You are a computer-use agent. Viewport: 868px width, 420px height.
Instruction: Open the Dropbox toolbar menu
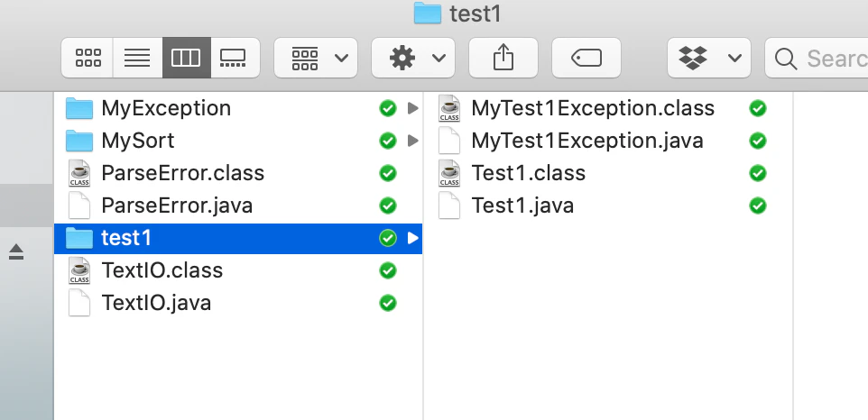708,59
